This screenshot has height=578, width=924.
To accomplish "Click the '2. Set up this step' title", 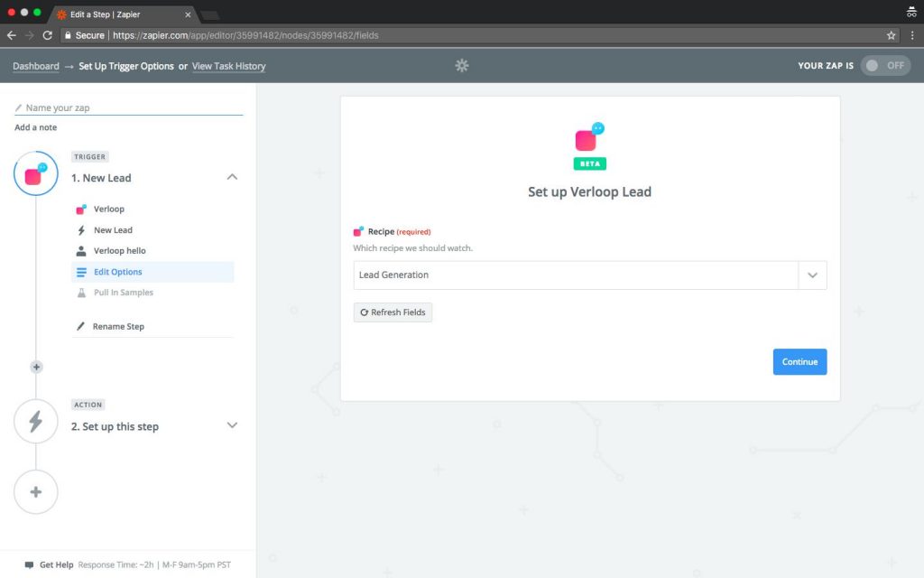I will (115, 426).
